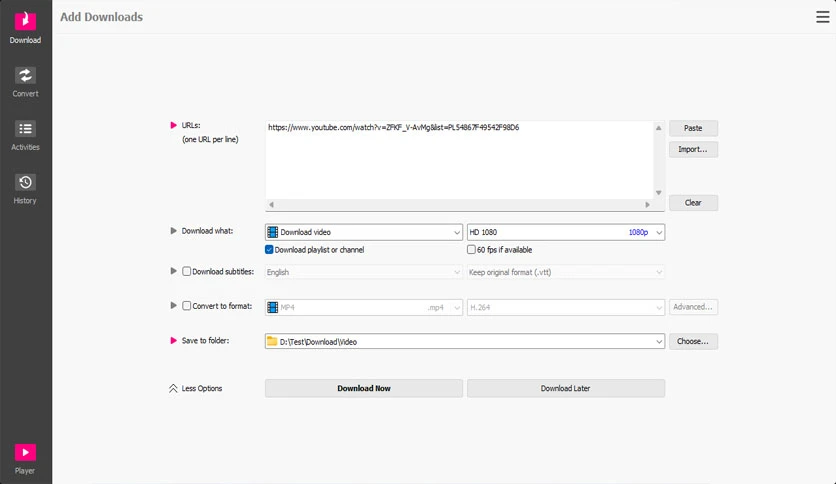Open the English subtitle language dropdown

click(364, 272)
